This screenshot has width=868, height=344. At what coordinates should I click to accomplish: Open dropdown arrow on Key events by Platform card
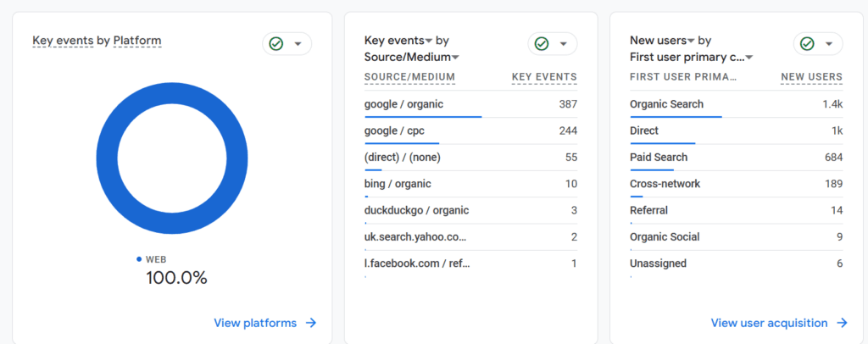pos(298,44)
